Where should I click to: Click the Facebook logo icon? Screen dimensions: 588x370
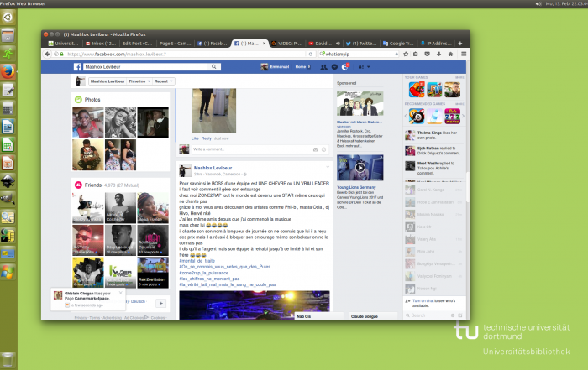[77, 66]
